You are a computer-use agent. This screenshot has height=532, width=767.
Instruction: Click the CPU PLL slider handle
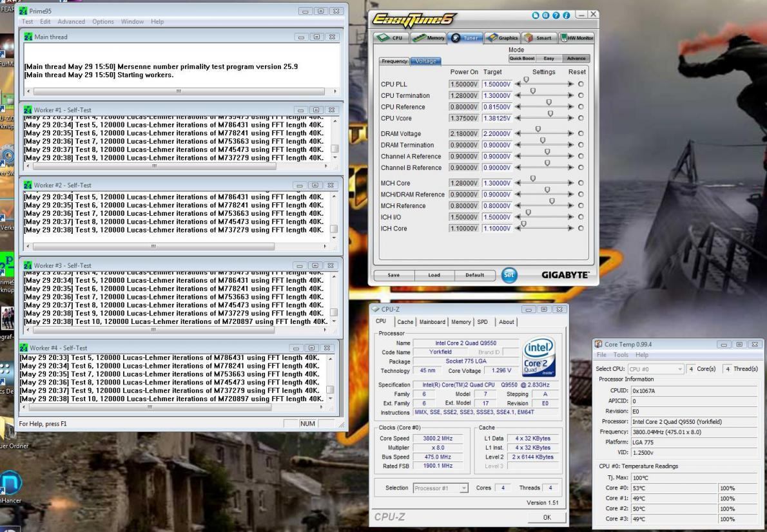click(x=527, y=79)
